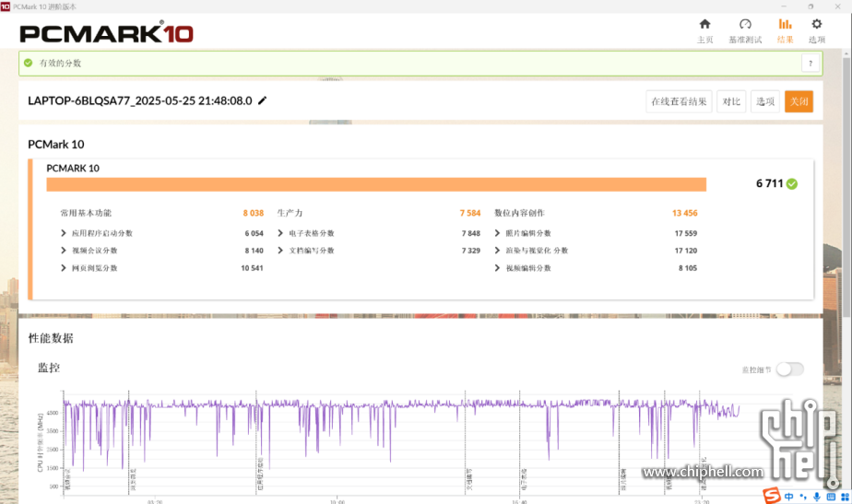852x504 pixels.
Task: Click the 对比 compare button
Action: (731, 101)
